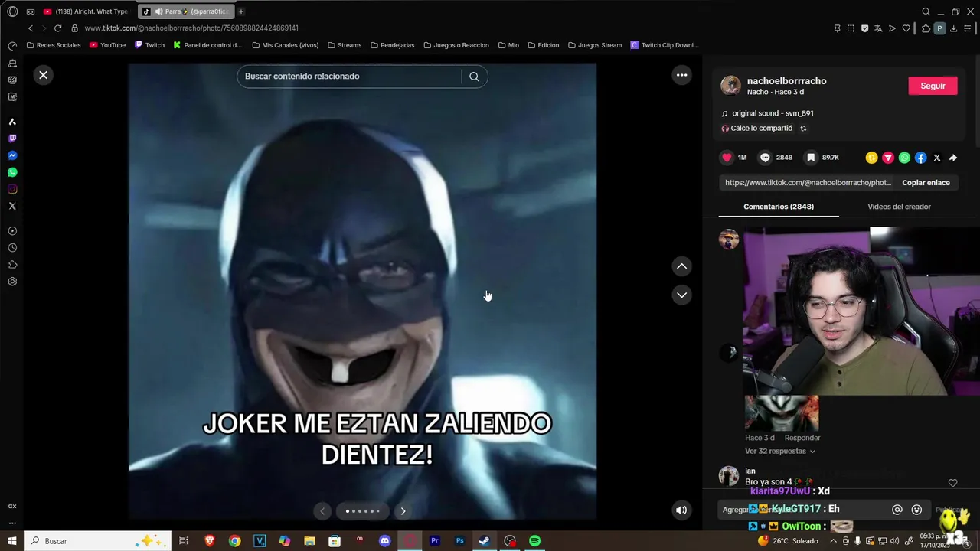Open translate page icon in toolbar
This screenshot has width=980, height=551.
[x=878, y=28]
